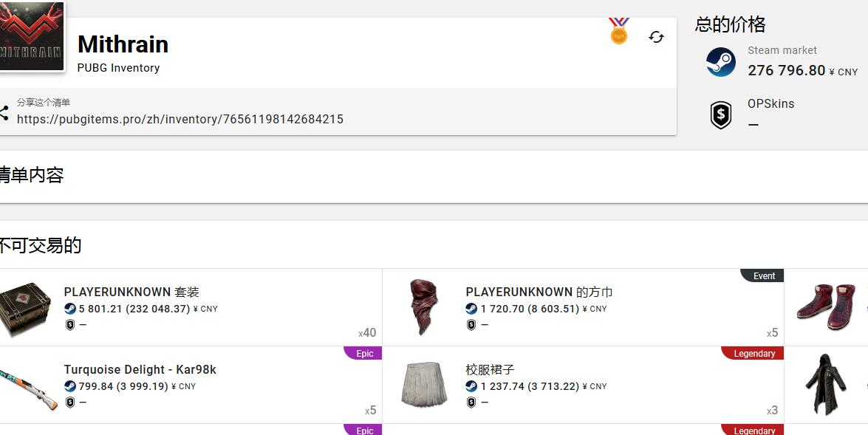This screenshot has width=868, height=435.
Task: Click the refresh inventory icon
Action: (656, 37)
